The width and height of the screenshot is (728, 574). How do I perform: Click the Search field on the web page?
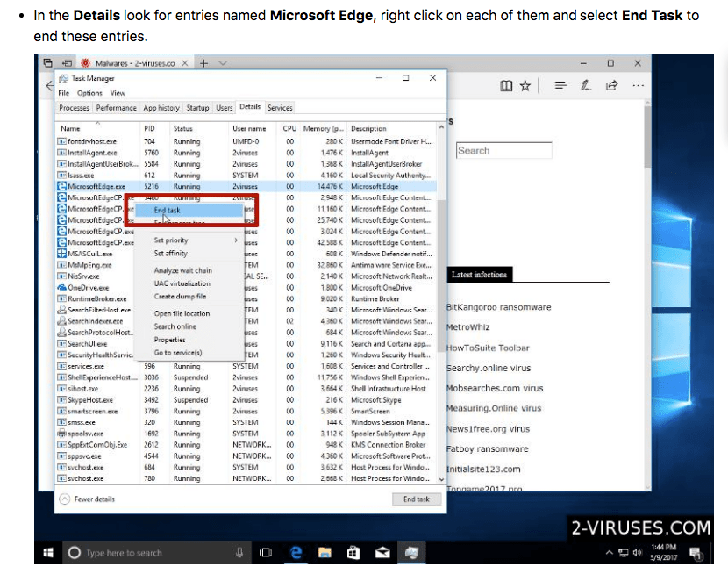pos(503,150)
